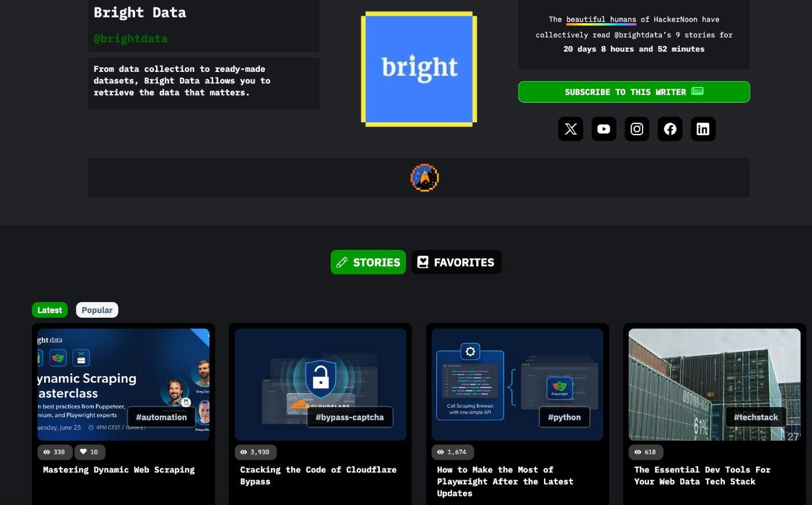Screen dimensions: 812x505
Task: Subscribe to this writer
Action: [x=633, y=92]
